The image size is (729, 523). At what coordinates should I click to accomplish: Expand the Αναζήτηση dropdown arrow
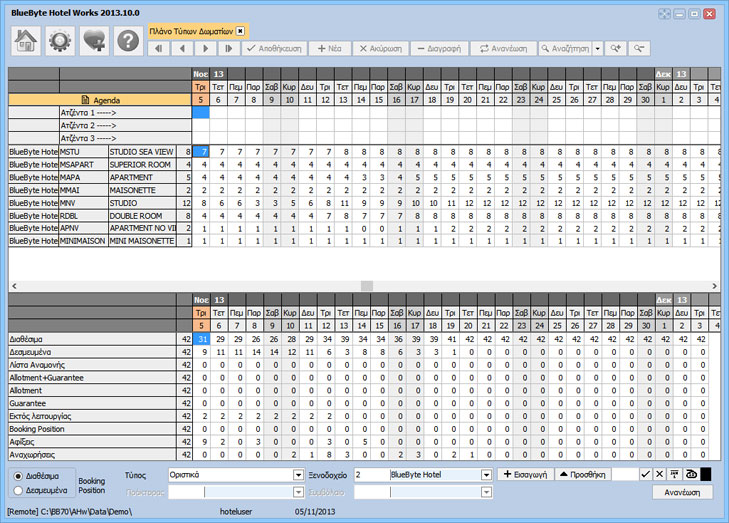597,48
